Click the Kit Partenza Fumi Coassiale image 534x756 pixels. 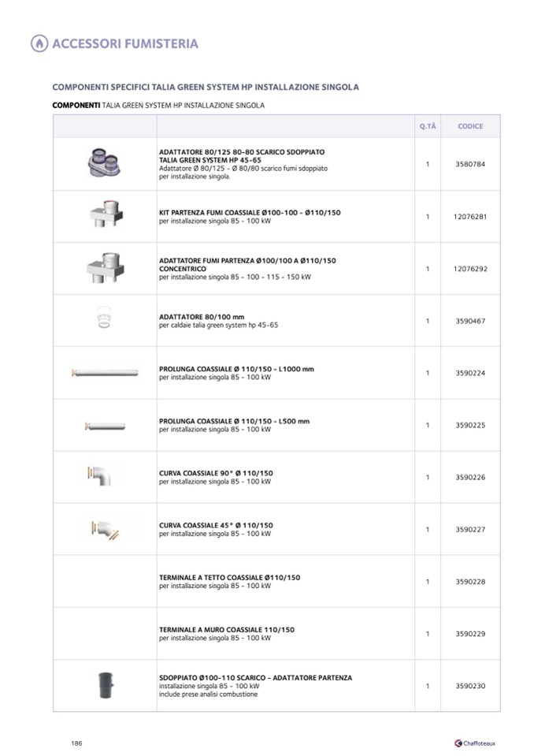[x=104, y=214]
